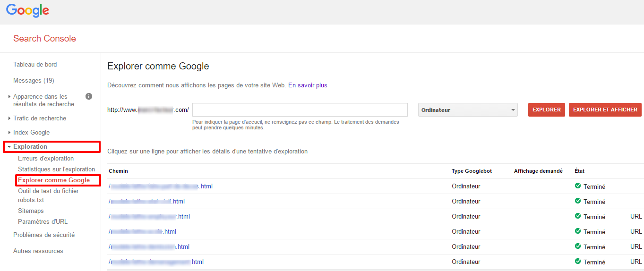
Task: Select Explorer comme Google in sidebar
Action: (x=54, y=180)
